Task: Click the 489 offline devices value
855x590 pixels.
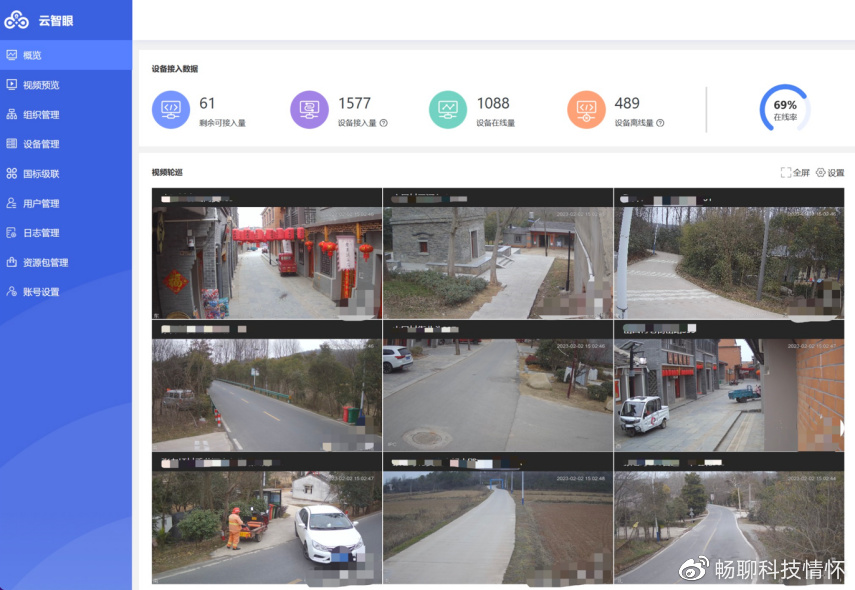Action: 627,103
